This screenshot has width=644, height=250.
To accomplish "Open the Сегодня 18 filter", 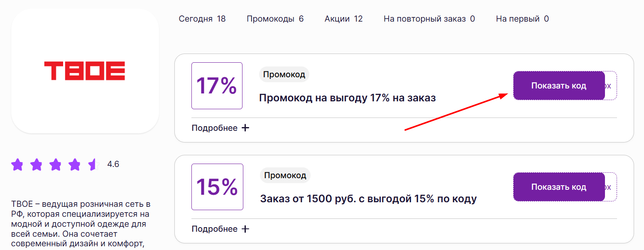I will point(202,18).
